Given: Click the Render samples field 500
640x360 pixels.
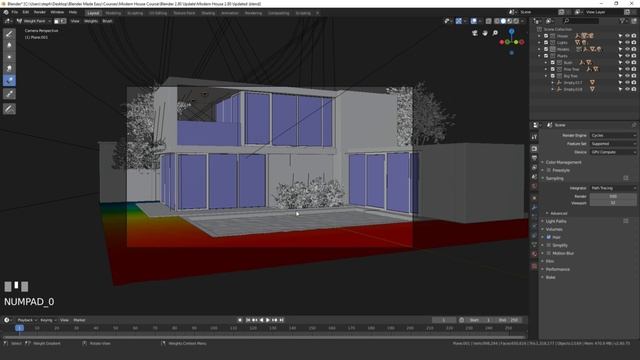Looking at the screenshot, I should (x=613, y=196).
